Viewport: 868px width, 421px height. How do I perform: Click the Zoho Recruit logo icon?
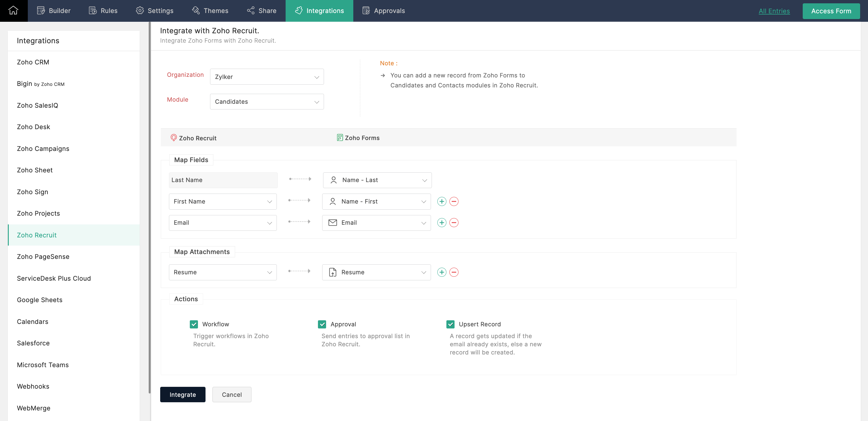(173, 138)
